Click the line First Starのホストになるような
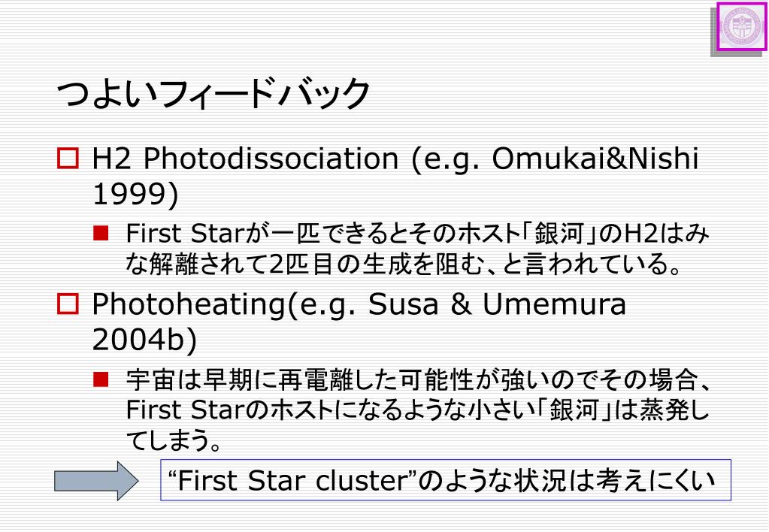This screenshot has width=769, height=532. (417, 410)
